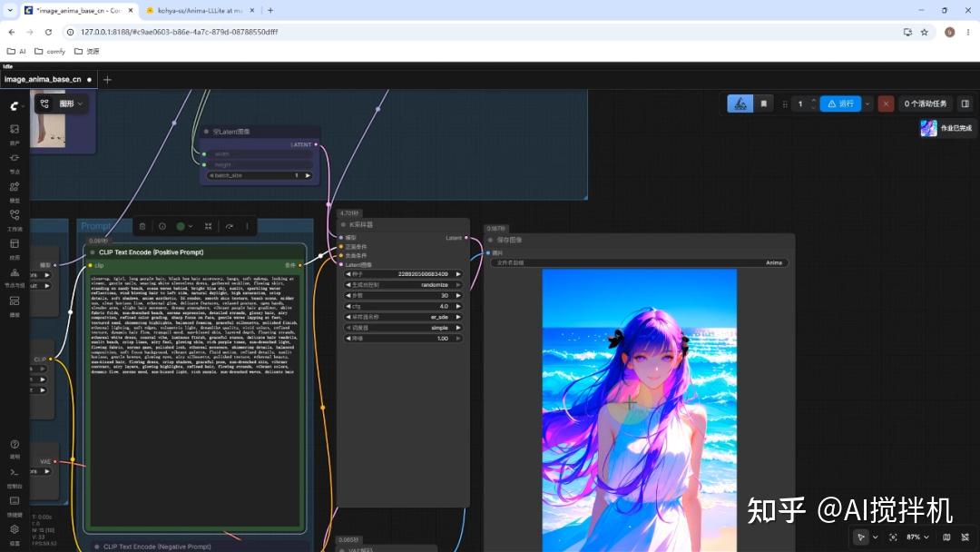The width and height of the screenshot is (980, 552).
Task: Open the 87% zoom level dropdown
Action: point(917,537)
